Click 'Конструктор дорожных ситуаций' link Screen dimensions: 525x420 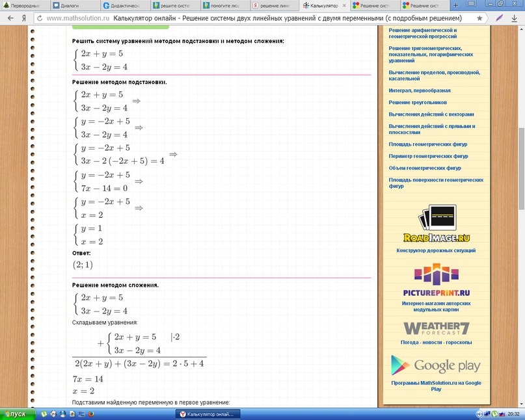(x=436, y=250)
